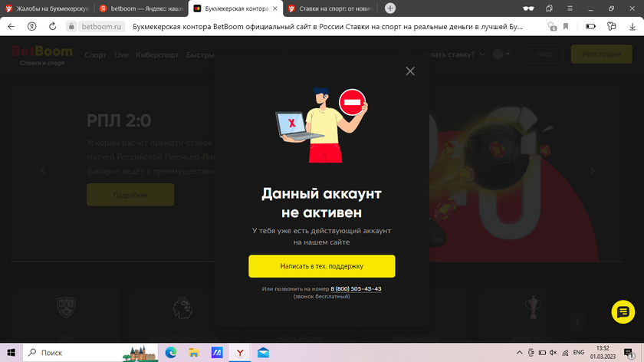Viewport: 644px width, 362px height.
Task: Bookmark this page in browser
Action: tap(566, 26)
